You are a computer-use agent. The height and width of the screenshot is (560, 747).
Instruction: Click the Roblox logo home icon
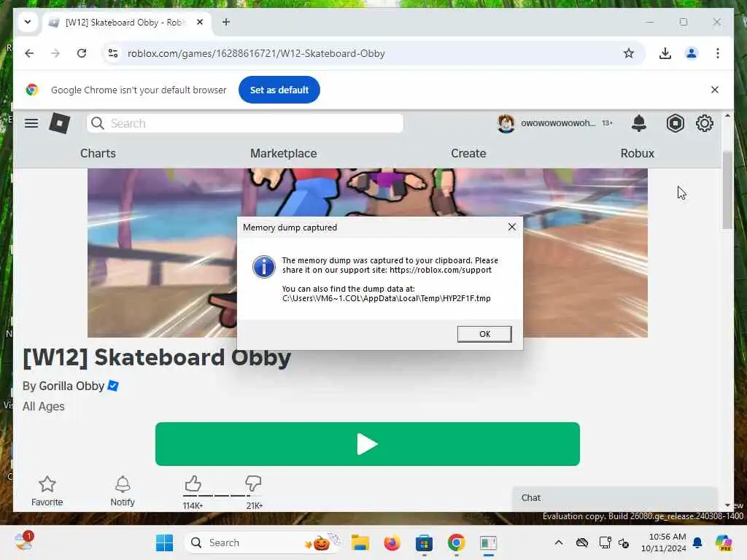(x=60, y=123)
